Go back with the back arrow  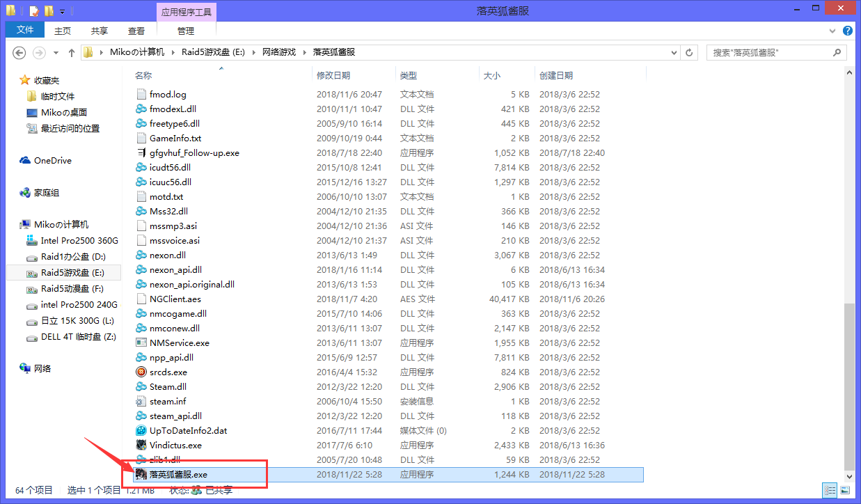point(19,52)
